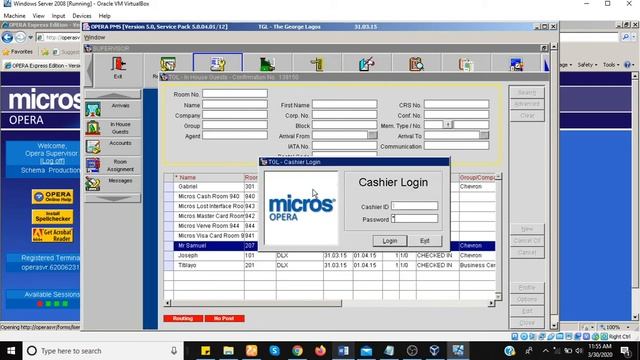Open the Cashiering register toolbar icon

click(267, 64)
